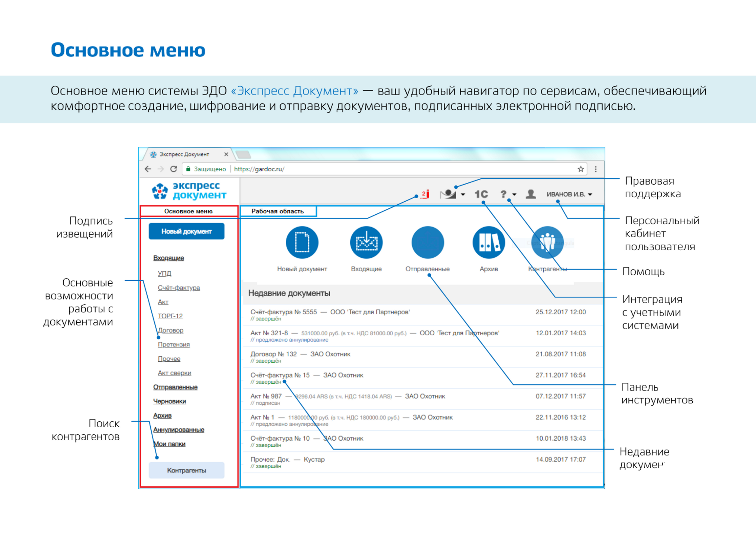The height and width of the screenshot is (534, 756).
Task: Click the round Contractors people icon
Action: tap(547, 243)
